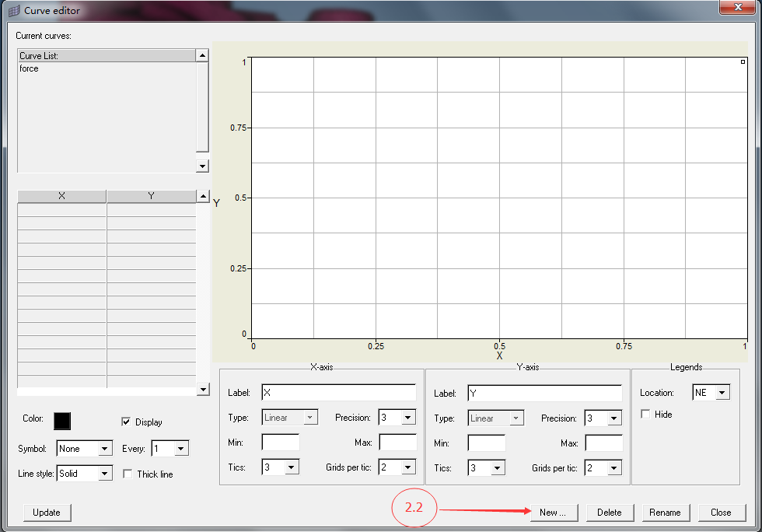Click the Y-axis Min input field
This screenshot has height=532, width=762.
coord(486,443)
